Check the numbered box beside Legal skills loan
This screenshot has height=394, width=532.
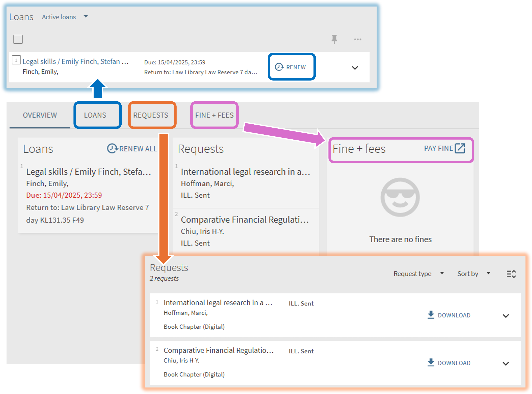click(x=16, y=60)
